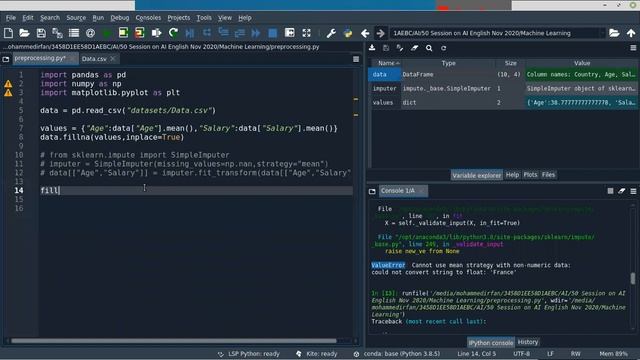Open the file list toolbar icon
This screenshot has width=640, height=360.
click(74, 33)
